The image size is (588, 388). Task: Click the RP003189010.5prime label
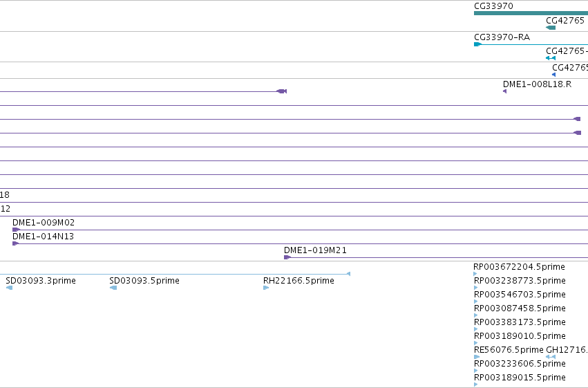pyautogui.click(x=520, y=336)
